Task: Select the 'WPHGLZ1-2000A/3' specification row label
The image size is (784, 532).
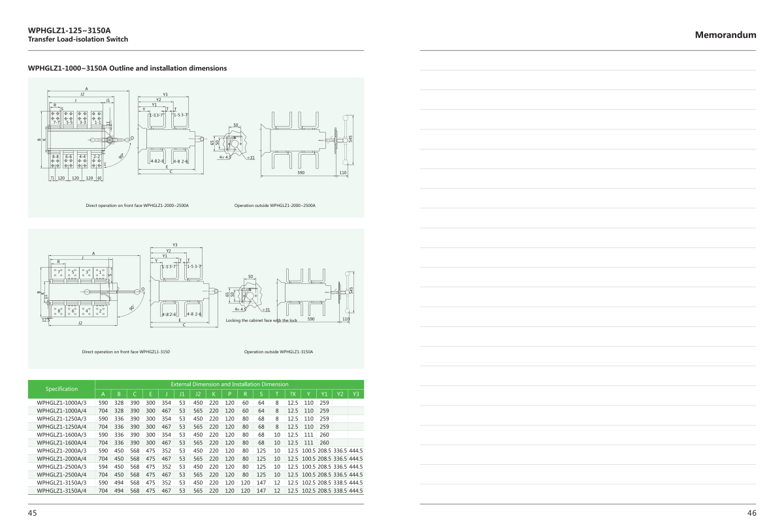Action: tap(61, 450)
